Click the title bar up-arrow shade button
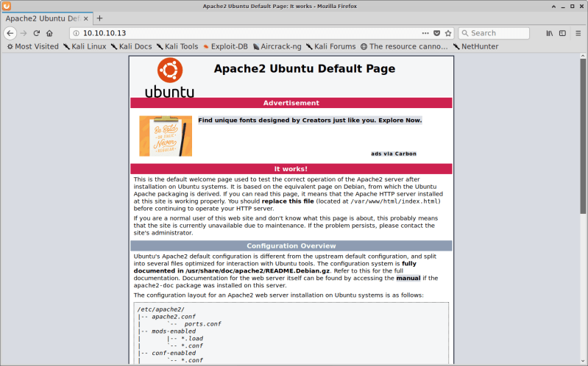Screen dimensions: 588x366 (553, 7)
